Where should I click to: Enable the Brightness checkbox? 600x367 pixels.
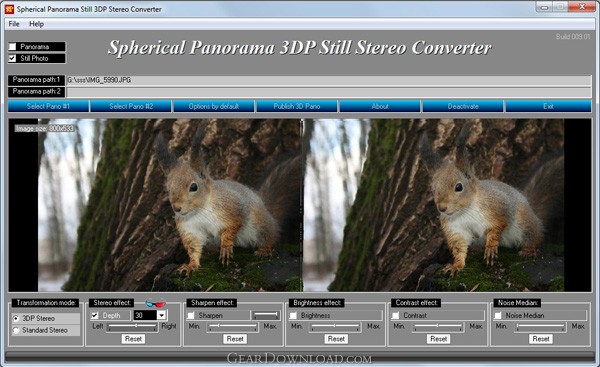293,315
